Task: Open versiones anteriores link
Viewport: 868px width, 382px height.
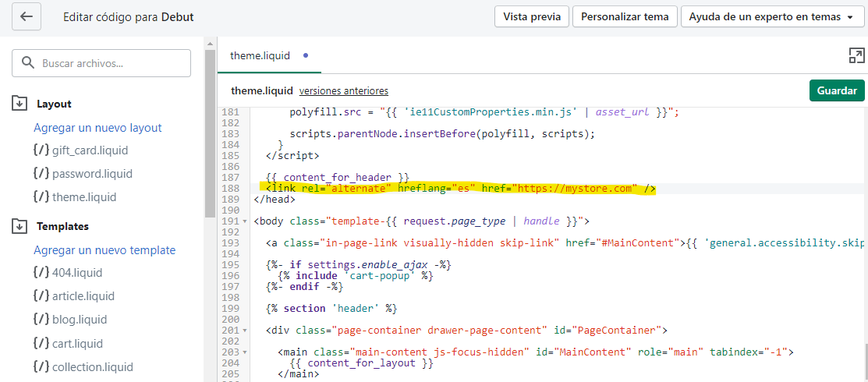Action: [x=343, y=91]
